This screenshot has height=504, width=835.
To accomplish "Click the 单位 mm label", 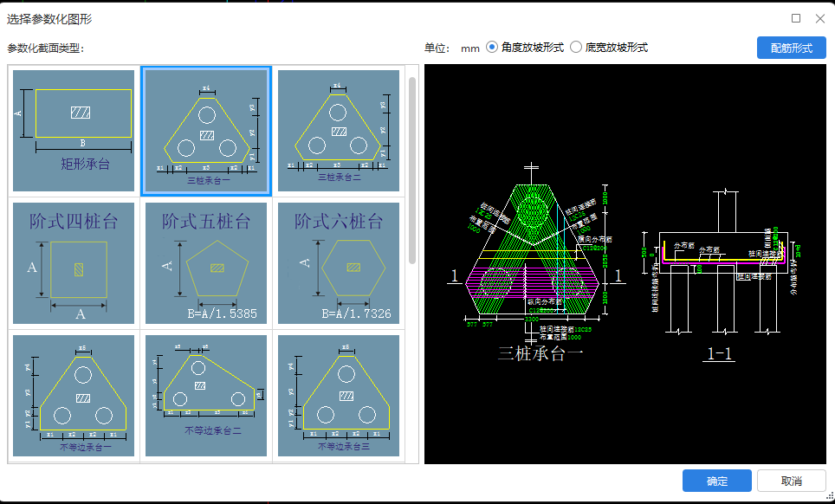I will [x=451, y=48].
